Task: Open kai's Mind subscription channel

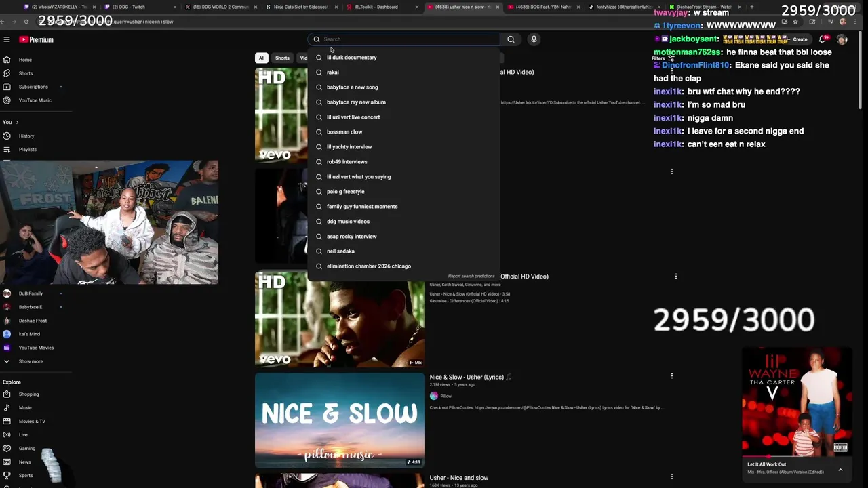Action: click(x=29, y=334)
